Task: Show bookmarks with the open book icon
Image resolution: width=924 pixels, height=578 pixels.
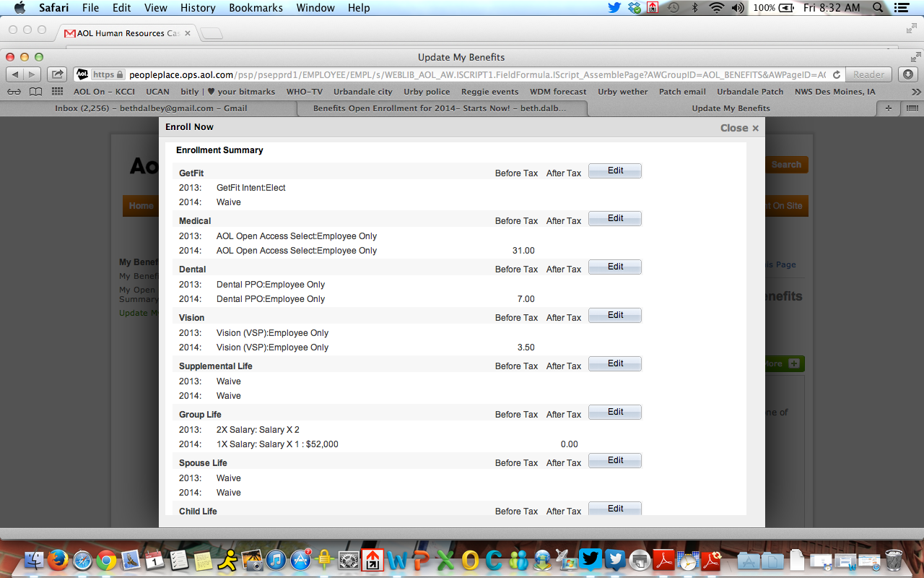Action: [35, 92]
